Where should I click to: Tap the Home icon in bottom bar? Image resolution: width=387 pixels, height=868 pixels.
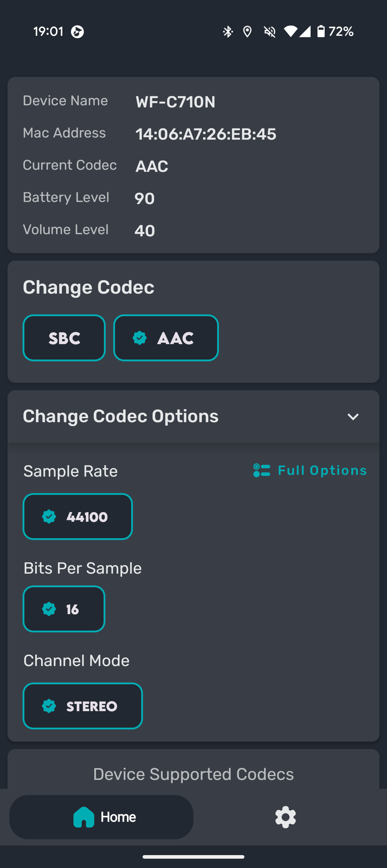[x=83, y=817]
